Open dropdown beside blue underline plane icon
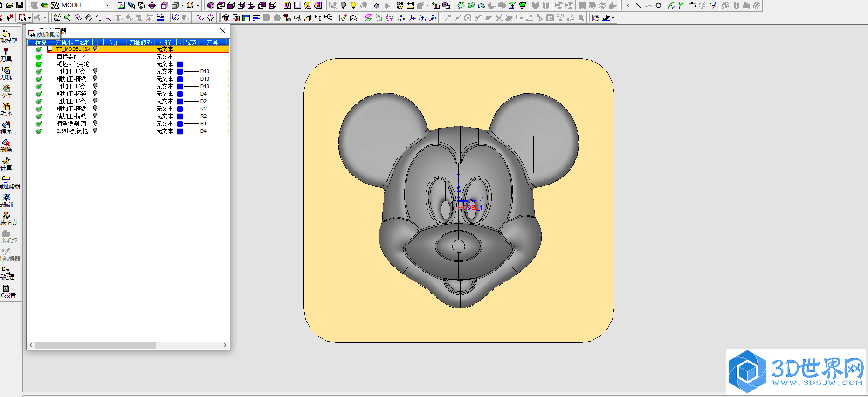Viewport: 868px width, 397px height. (613, 18)
